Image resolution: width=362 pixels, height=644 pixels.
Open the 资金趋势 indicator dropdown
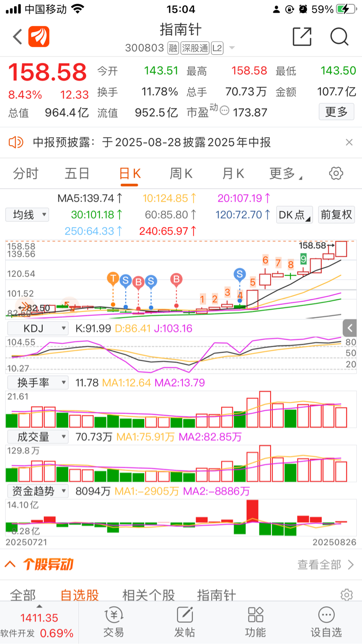pyautogui.click(x=38, y=491)
